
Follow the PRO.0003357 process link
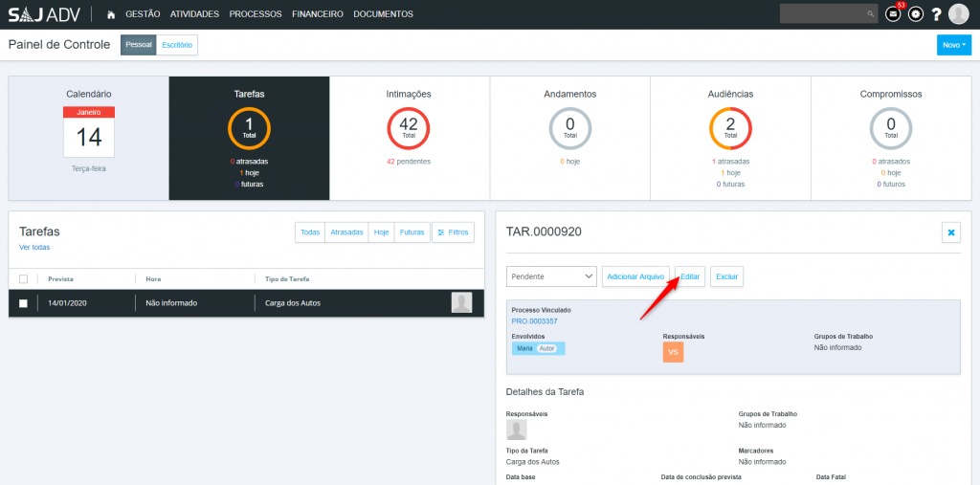point(534,321)
